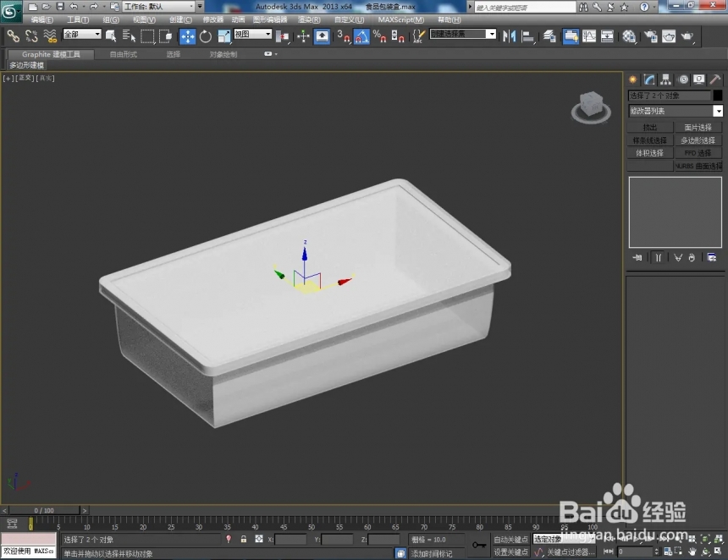
Task: Expand the Graphite ribbon options arrow
Action: pos(276,54)
